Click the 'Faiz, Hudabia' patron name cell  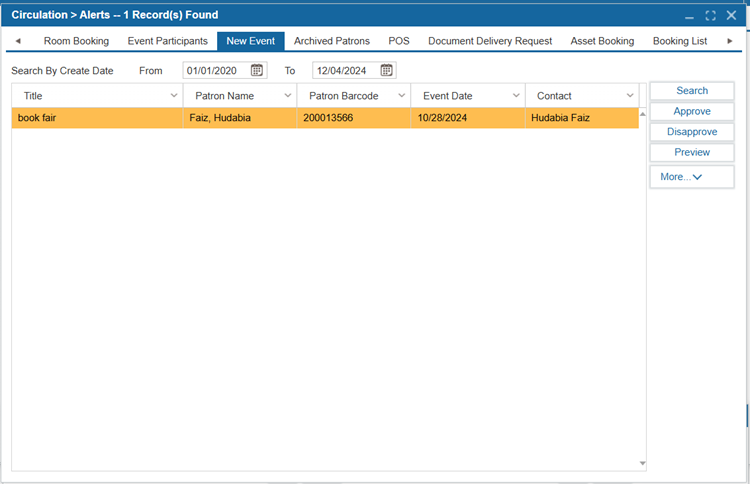[240, 118]
